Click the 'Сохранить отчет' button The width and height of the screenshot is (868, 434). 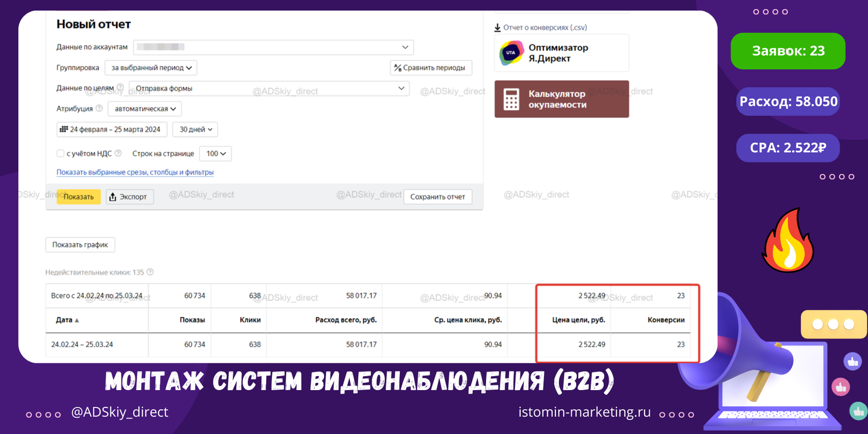pyautogui.click(x=437, y=197)
